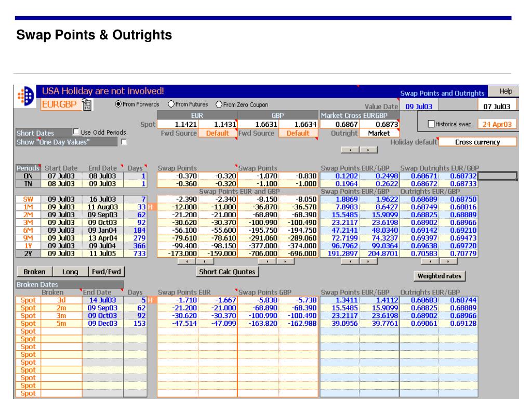Screen dimensions: 532x399
Task: Click EUR/GBP swap point 191.2897
Action: [340, 254]
